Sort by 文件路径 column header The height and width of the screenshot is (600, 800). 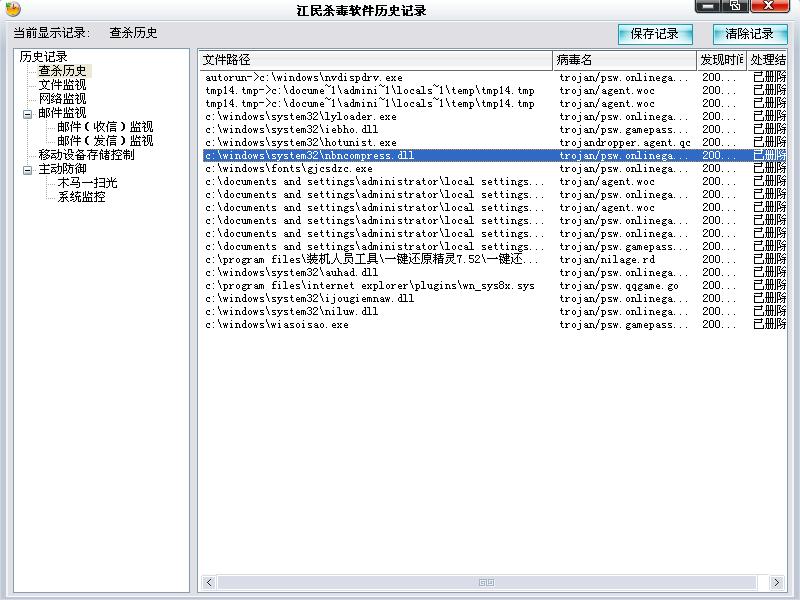(376, 60)
